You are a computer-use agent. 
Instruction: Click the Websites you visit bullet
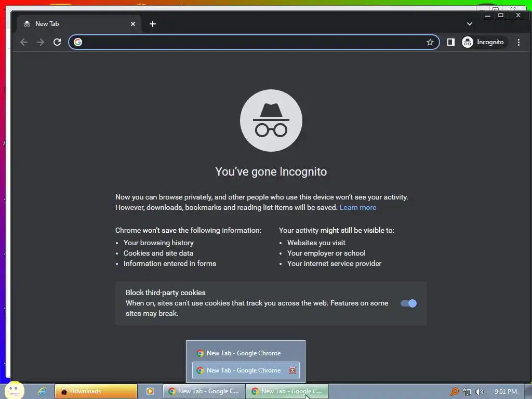tap(316, 243)
